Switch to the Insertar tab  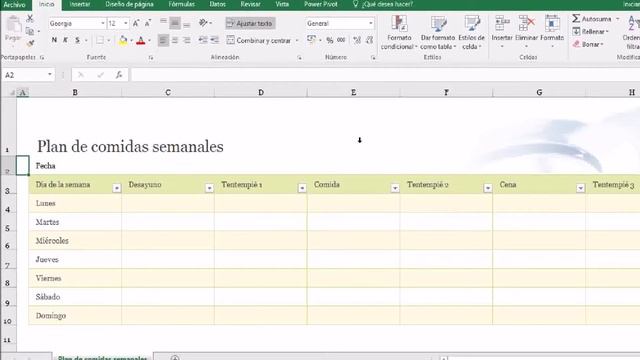point(80,4)
